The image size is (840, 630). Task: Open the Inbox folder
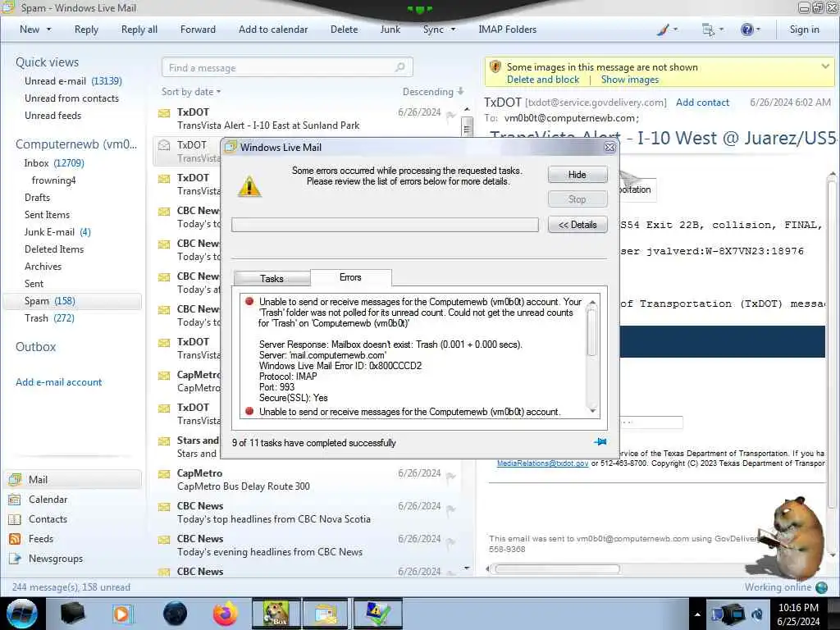pos(53,163)
